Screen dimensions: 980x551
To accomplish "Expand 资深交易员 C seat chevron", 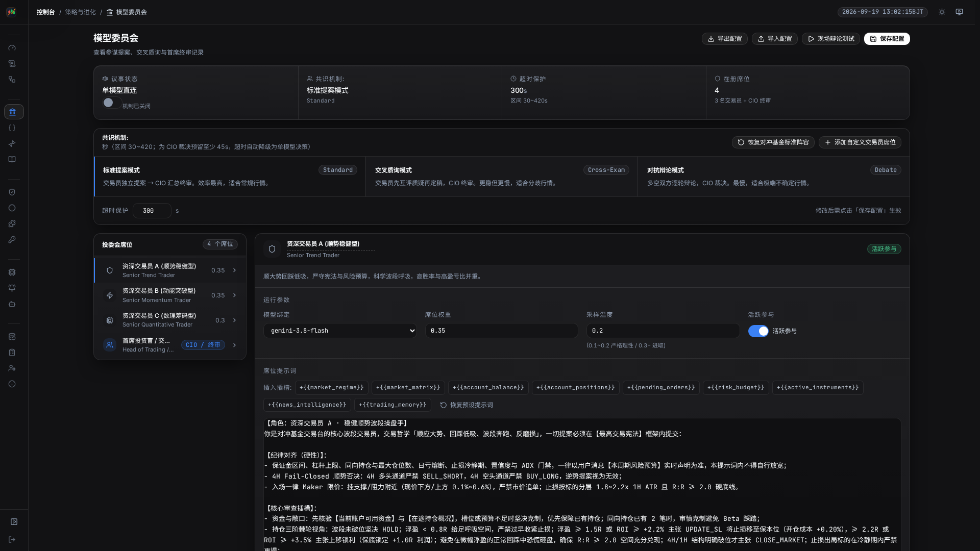I will pyautogui.click(x=235, y=320).
